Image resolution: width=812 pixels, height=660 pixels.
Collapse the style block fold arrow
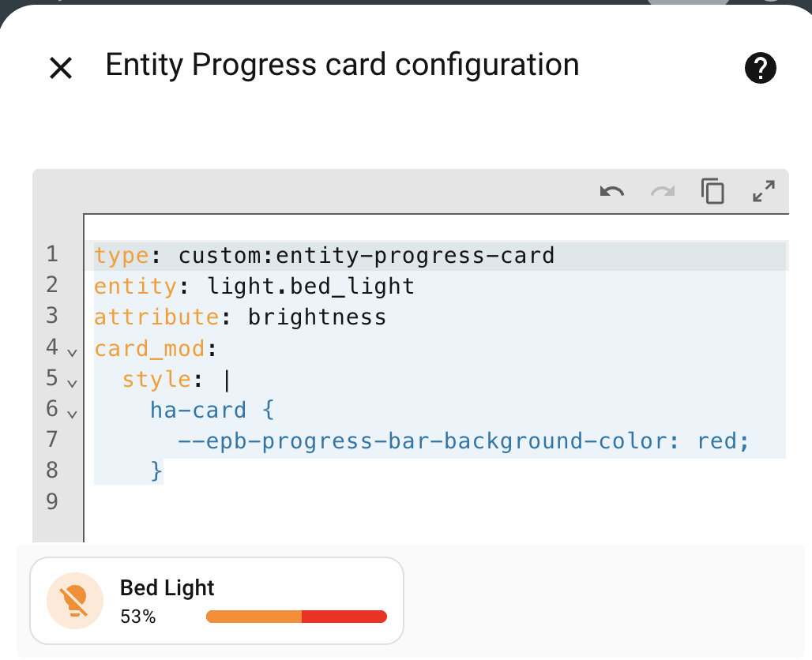pyautogui.click(x=72, y=383)
